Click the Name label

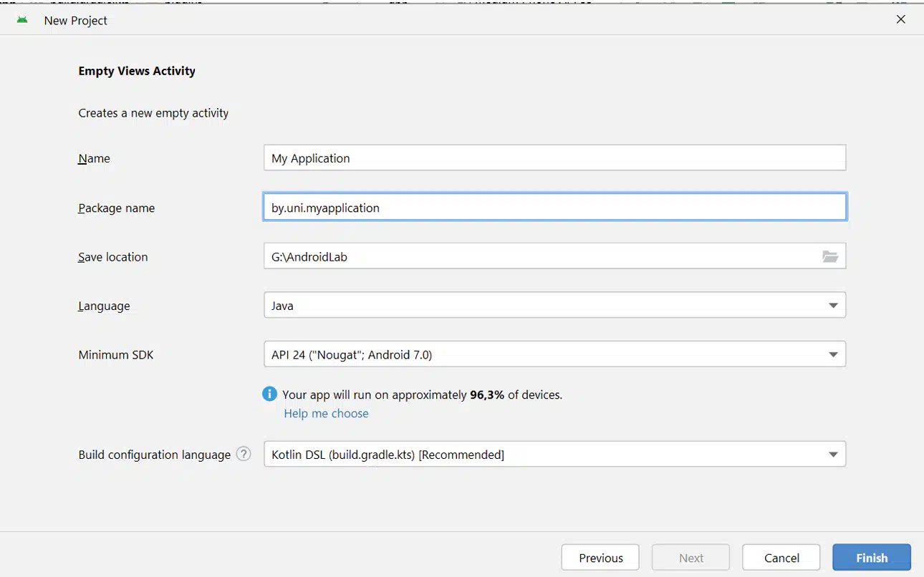coord(94,158)
